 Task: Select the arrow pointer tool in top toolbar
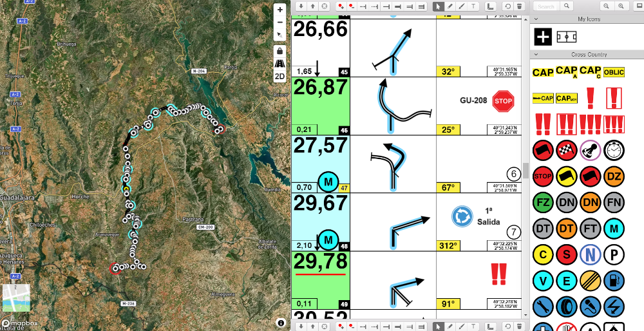coord(439,6)
